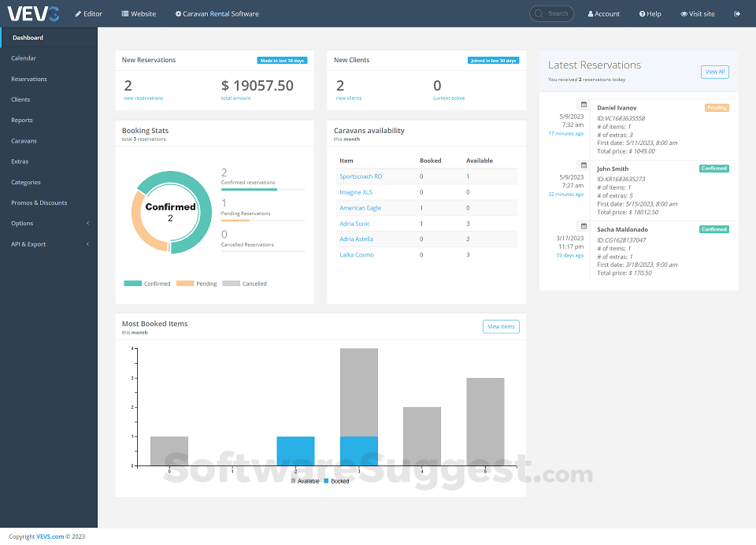756x545 pixels.
Task: Open the Account menu
Action: click(x=604, y=14)
